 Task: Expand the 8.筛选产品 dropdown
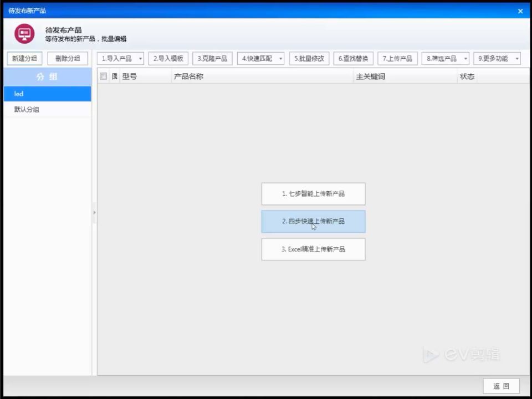click(x=446, y=58)
